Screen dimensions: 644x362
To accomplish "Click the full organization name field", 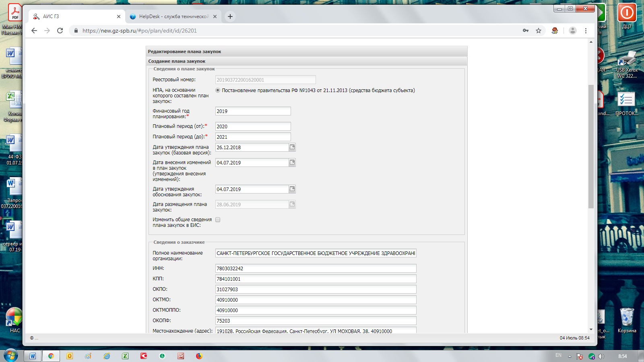I will (x=316, y=253).
